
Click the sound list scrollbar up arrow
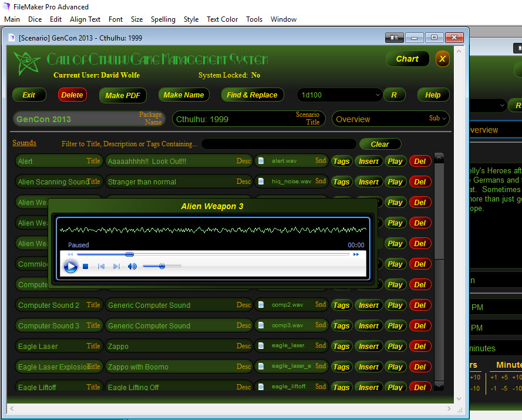coord(439,158)
